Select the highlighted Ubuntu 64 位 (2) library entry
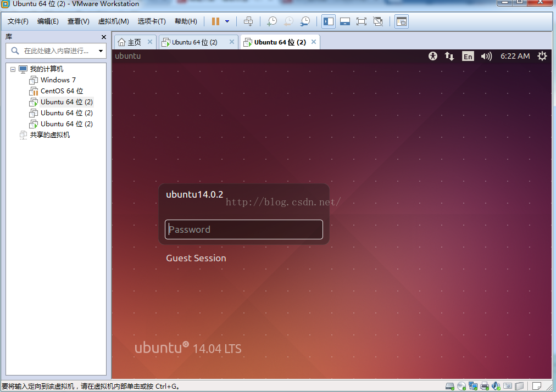This screenshot has height=392, width=556. (66, 102)
